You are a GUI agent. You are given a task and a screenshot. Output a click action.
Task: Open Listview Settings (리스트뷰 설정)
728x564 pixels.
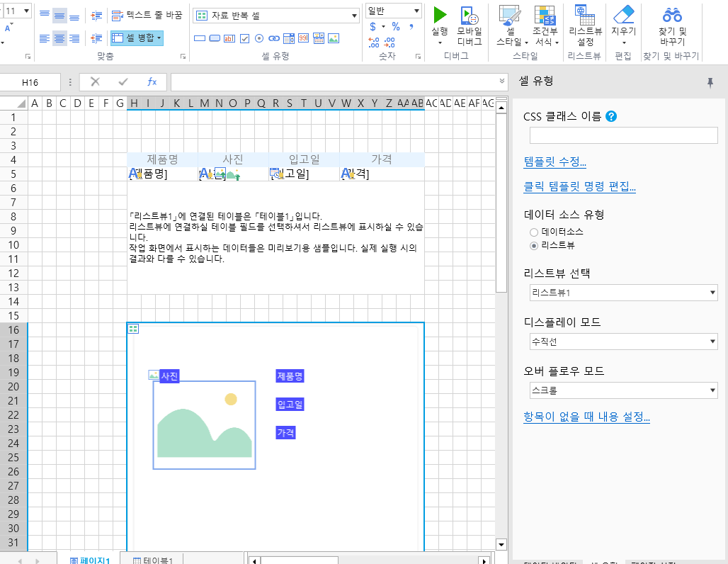pos(584,16)
